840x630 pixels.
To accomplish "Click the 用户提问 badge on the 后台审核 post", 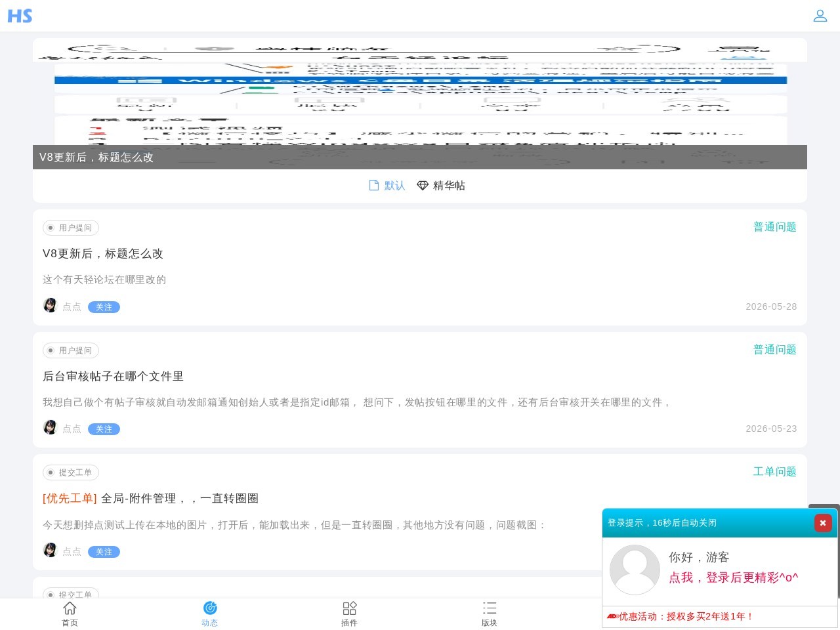I will pos(71,350).
